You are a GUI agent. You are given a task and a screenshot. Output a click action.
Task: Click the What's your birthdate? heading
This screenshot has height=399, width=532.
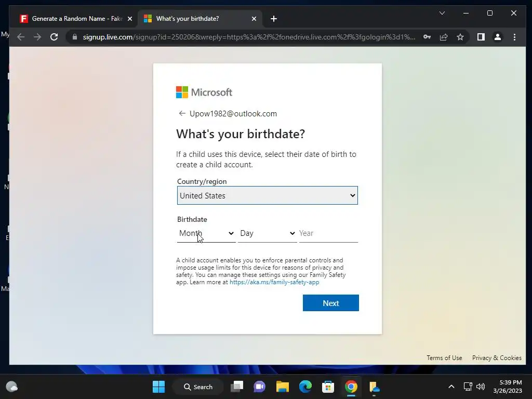pyautogui.click(x=241, y=134)
